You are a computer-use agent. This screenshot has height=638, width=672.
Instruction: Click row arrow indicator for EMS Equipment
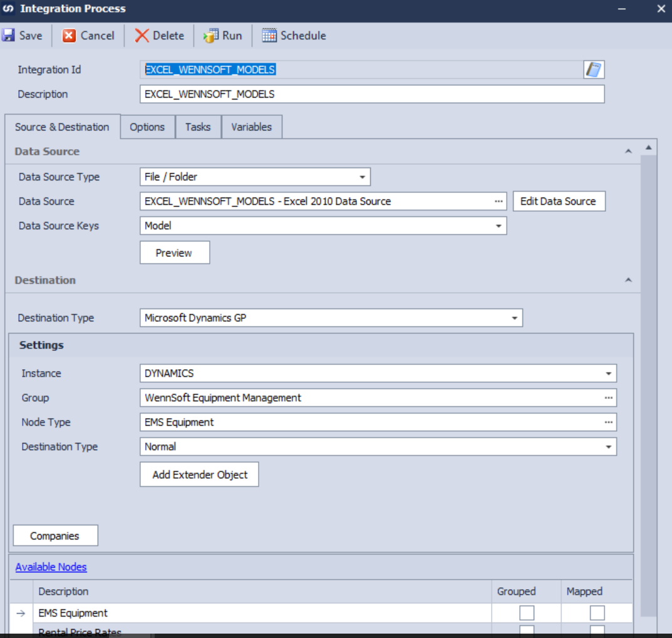click(21, 614)
